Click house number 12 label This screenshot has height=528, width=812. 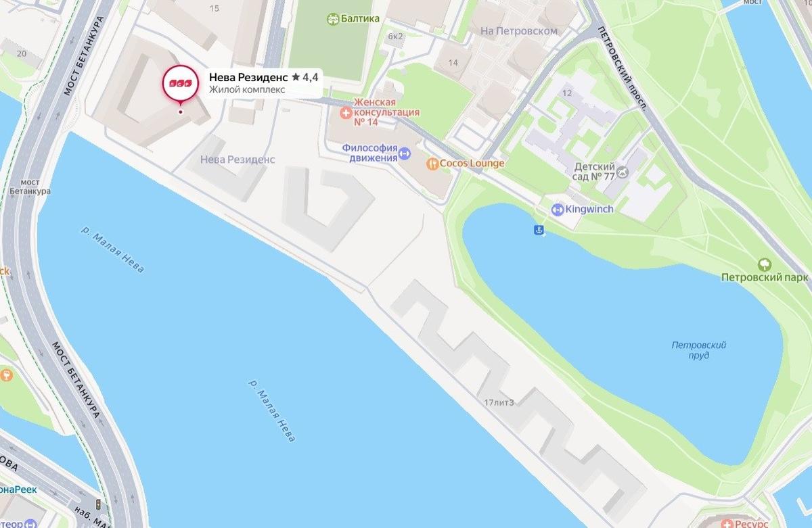click(x=567, y=92)
